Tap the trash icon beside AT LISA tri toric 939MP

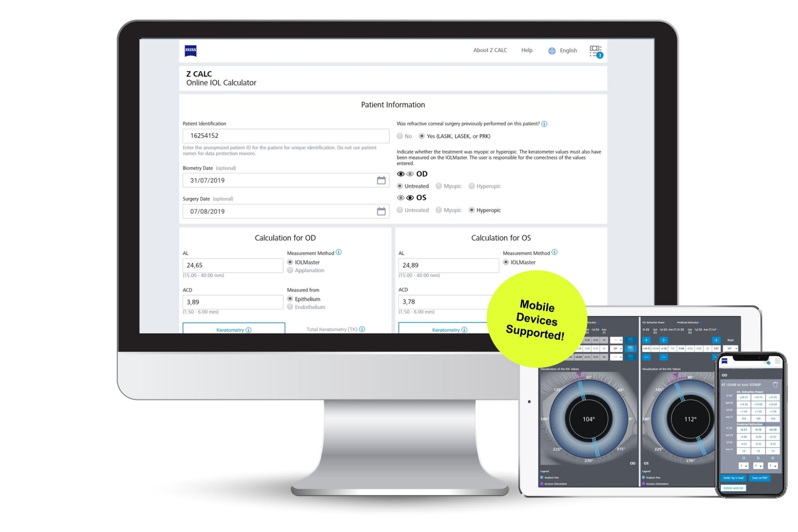775,385
